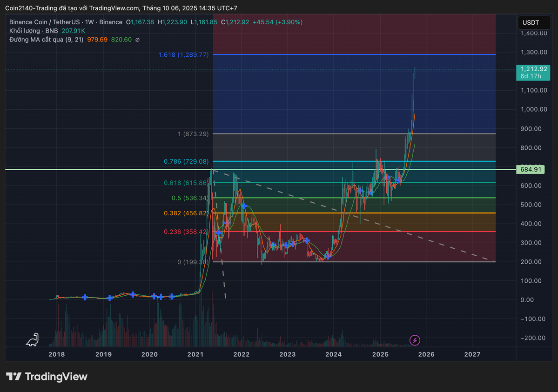Image resolution: width=558 pixels, height=392 pixels.
Task: Click the 684.91 horizontal line price tag
Action: click(530, 170)
